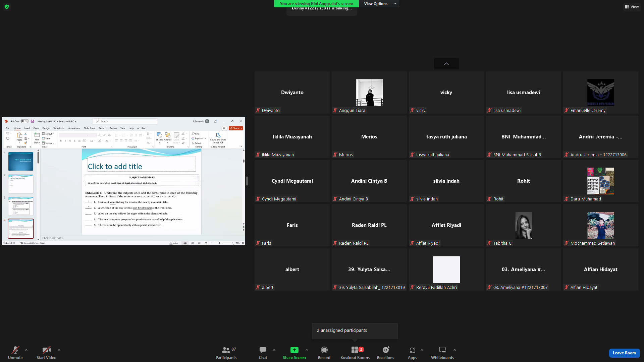Switch to the Insert ribbon tab
The width and height of the screenshot is (644, 362).
click(x=27, y=128)
